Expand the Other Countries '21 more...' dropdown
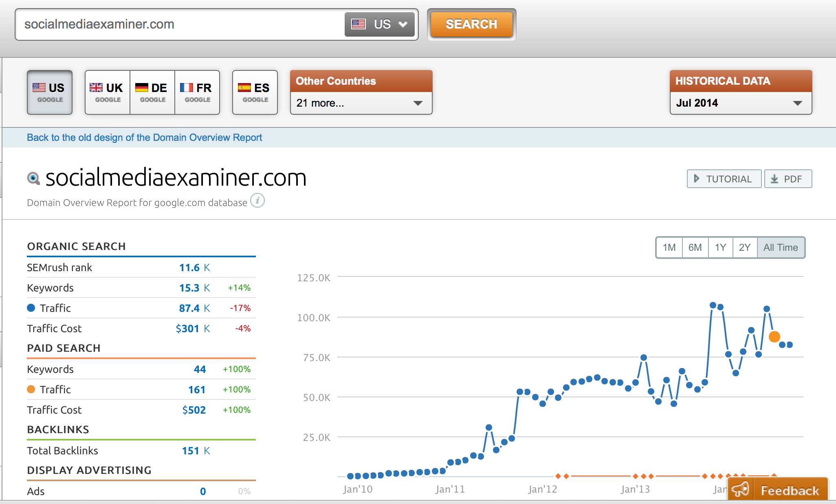This screenshot has height=504, width=836. (x=361, y=103)
